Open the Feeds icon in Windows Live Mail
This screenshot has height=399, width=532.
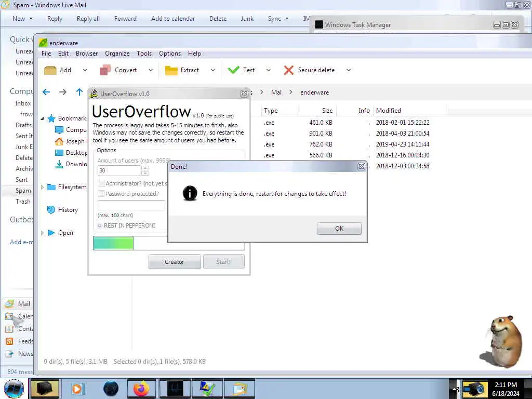[x=9, y=341]
